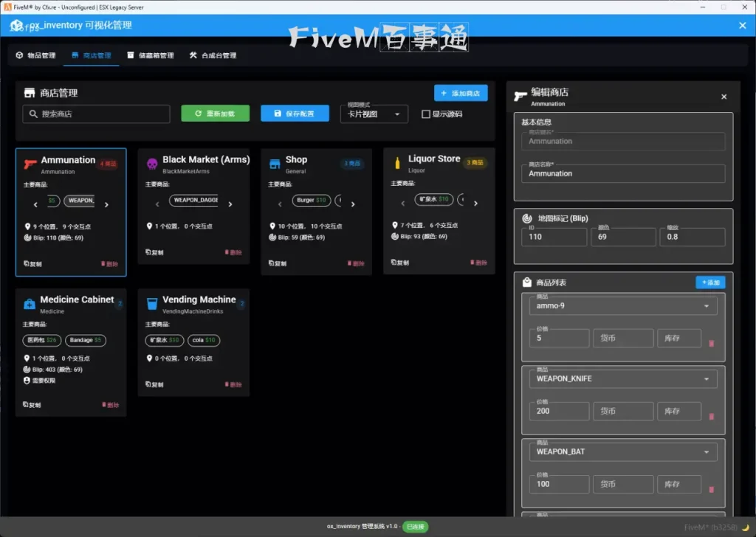Click the green 重新加载 button
This screenshot has height=537, width=756.
click(x=216, y=114)
